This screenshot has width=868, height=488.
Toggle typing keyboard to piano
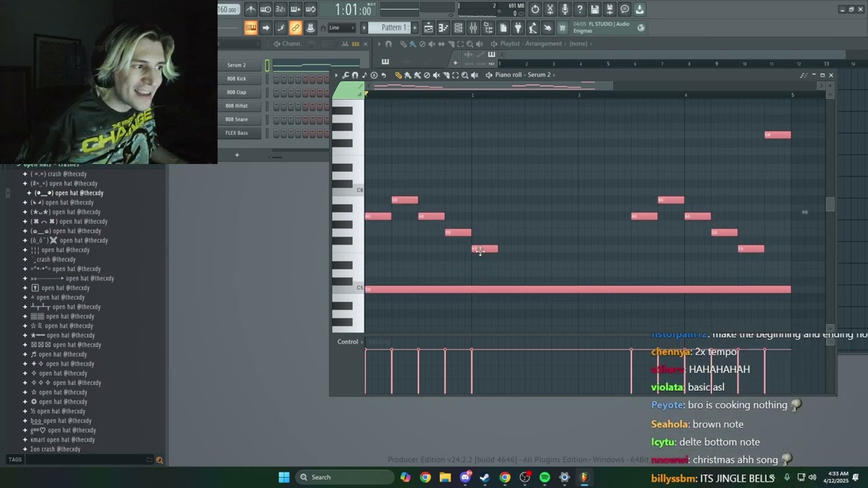[251, 28]
